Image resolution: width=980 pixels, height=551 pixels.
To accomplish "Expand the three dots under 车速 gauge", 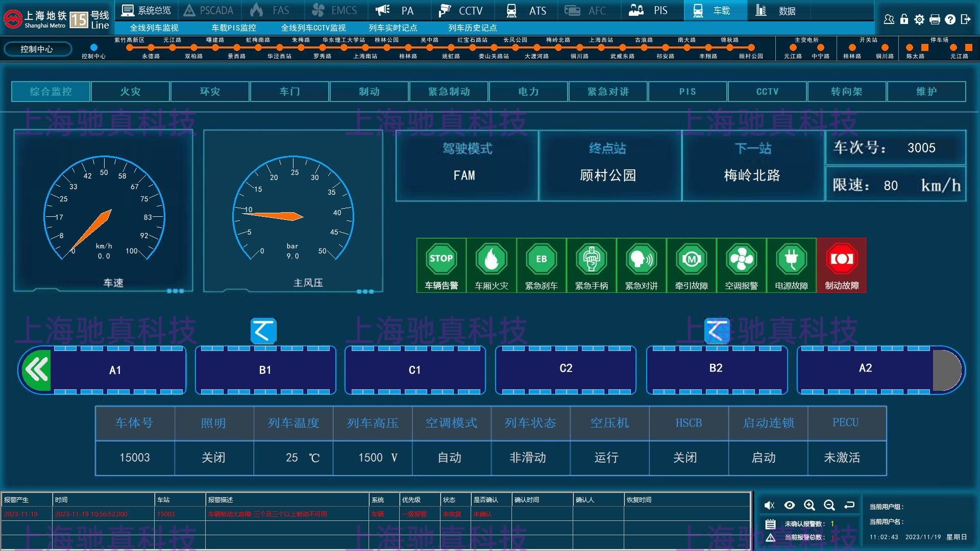I will pos(175,291).
